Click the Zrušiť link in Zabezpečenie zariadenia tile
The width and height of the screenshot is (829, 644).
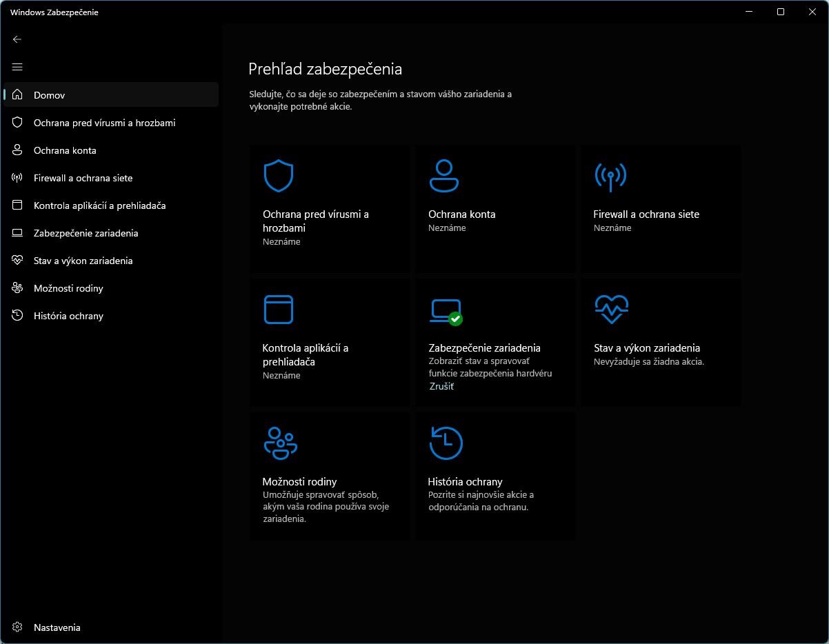441,386
